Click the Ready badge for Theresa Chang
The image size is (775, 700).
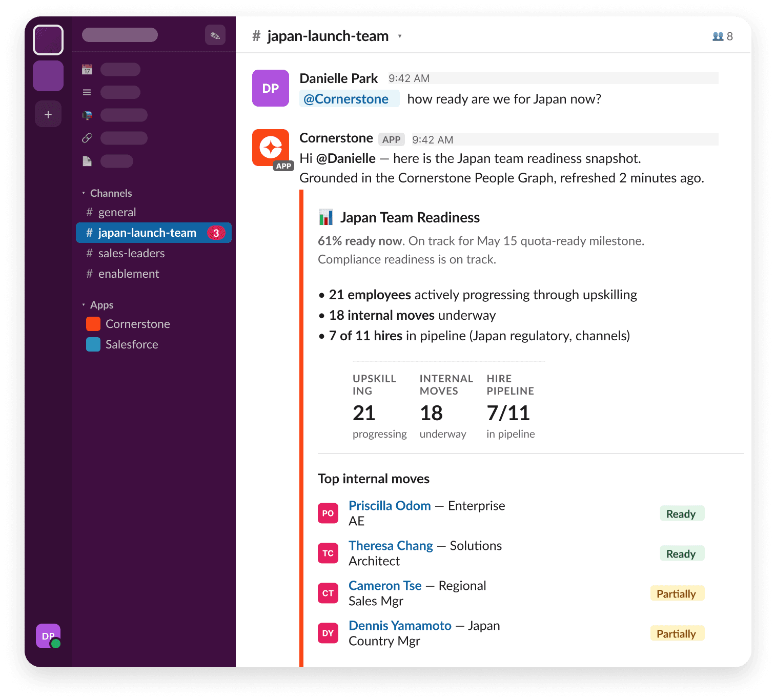(x=682, y=553)
